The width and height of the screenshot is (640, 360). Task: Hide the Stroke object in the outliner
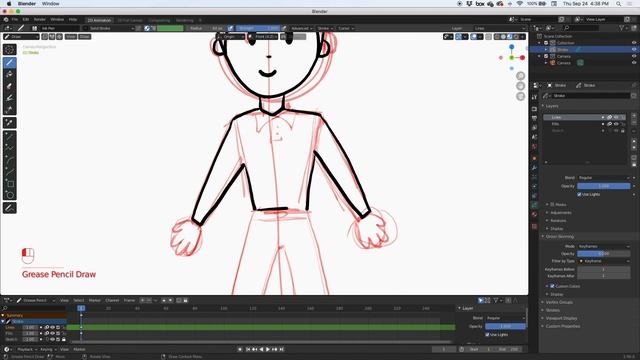(x=634, y=49)
